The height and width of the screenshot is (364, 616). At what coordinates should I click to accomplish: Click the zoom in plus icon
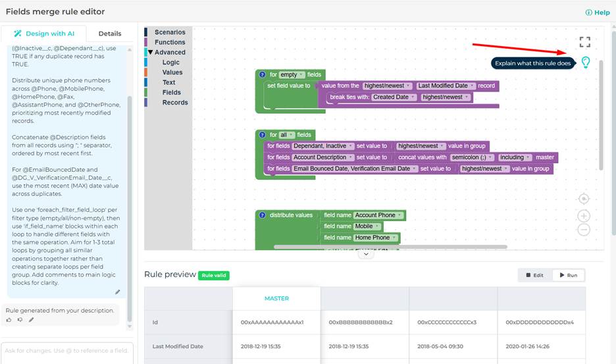coord(584,216)
